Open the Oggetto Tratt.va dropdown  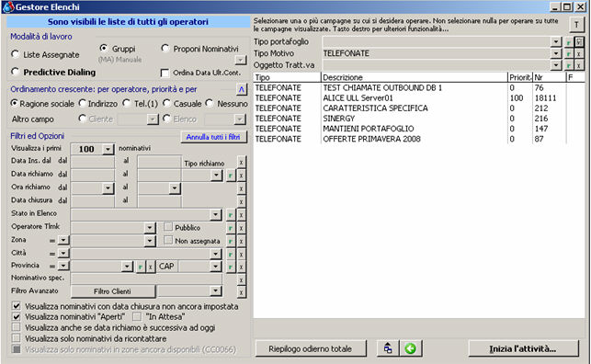click(x=556, y=65)
